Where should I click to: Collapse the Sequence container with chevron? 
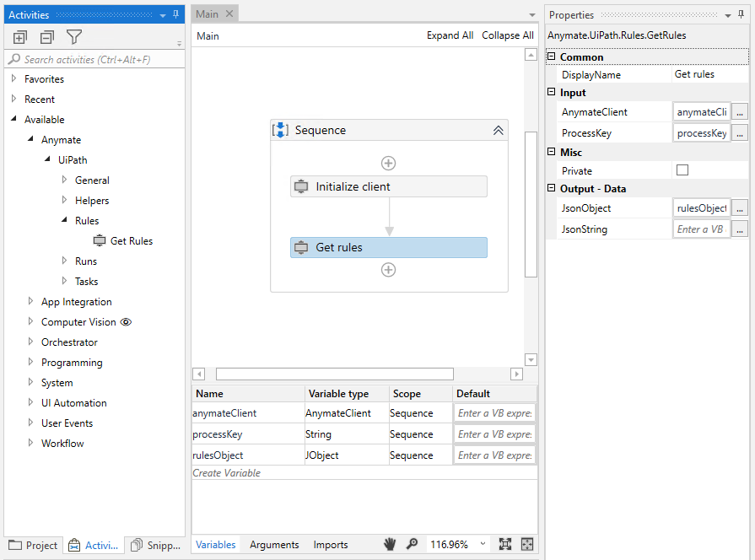[x=498, y=130]
